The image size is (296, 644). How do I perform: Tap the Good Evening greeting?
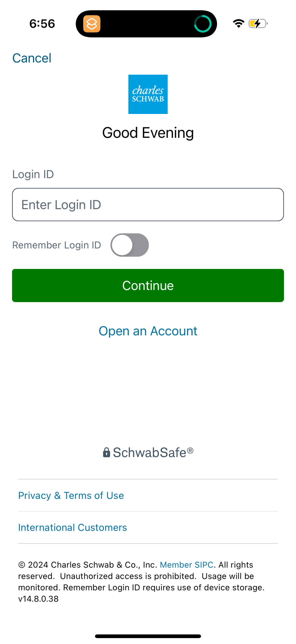(x=148, y=132)
